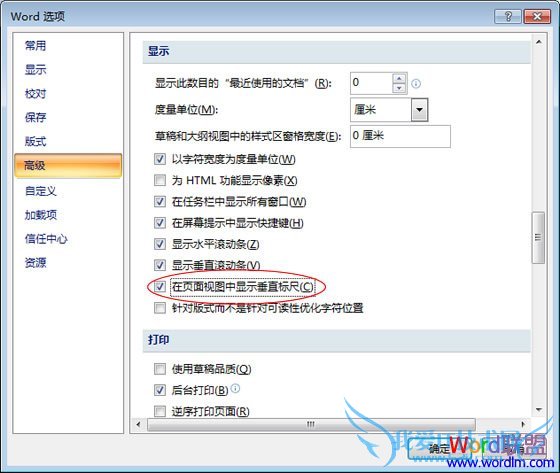560x473 pixels.
Task: Switch to 保存 options category
Action: (35, 118)
